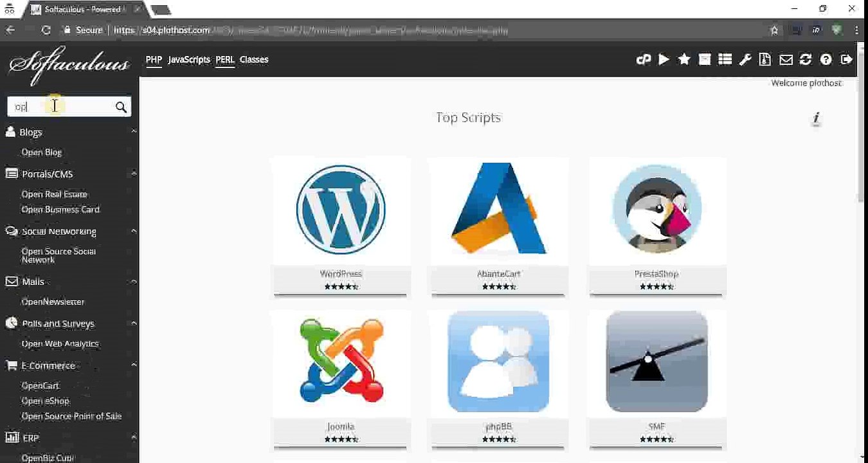Image resolution: width=868 pixels, height=463 pixels.
Task: Click the PrestaShop star rating
Action: tap(656, 286)
